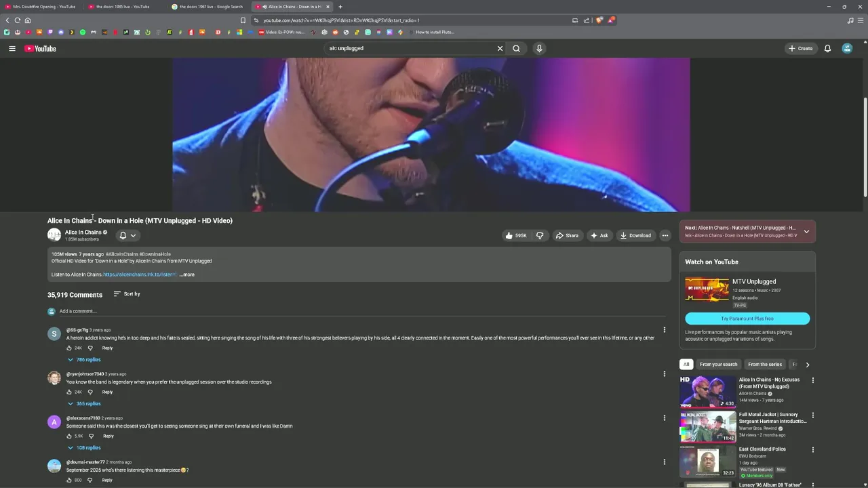Like the @ryanjohnson7340 comment
This screenshot has width=868, height=488.
coord(69,392)
